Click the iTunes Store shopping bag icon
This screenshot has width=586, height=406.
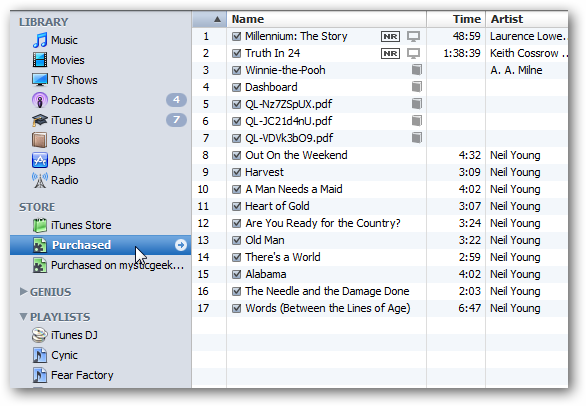pyautogui.click(x=40, y=225)
